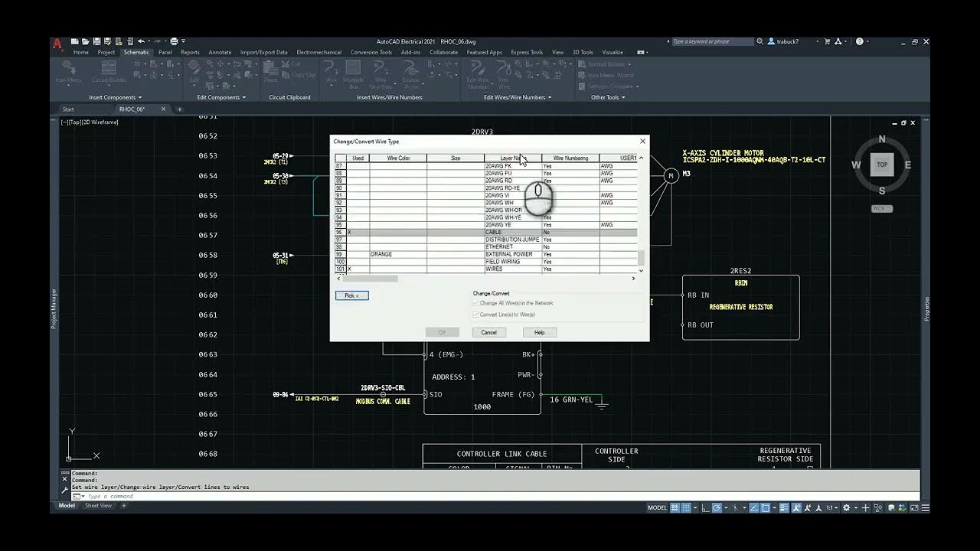
Task: Expand the Edit Wires/Wire Numbers panel dropdown
Action: pyautogui.click(x=550, y=97)
